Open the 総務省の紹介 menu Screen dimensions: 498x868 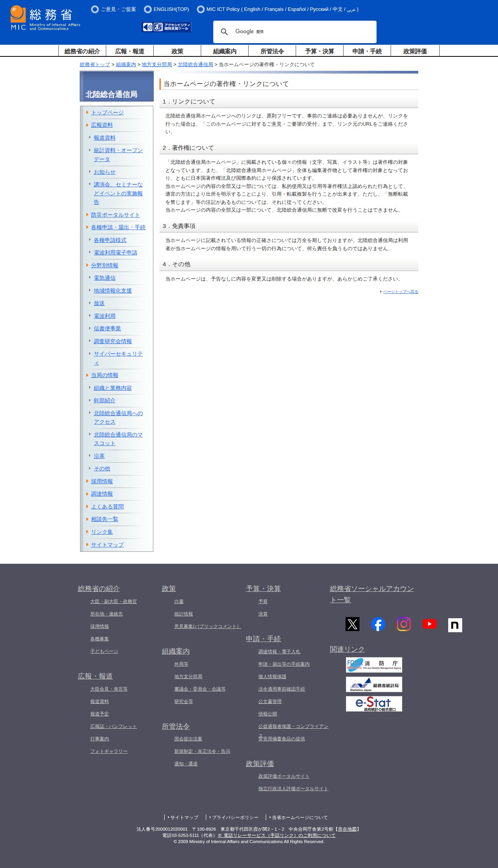(x=82, y=51)
